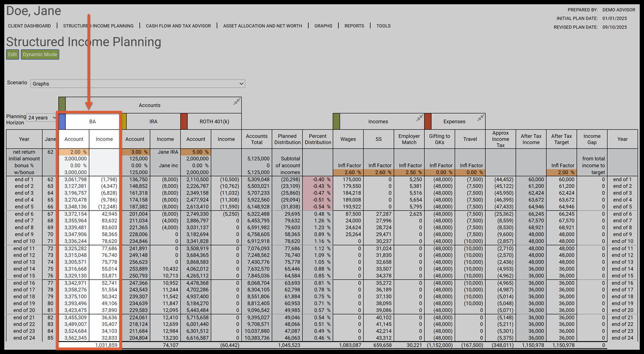The image size is (644, 354).
Task: Select the Planned Distribution column header
Action: click(x=287, y=139)
